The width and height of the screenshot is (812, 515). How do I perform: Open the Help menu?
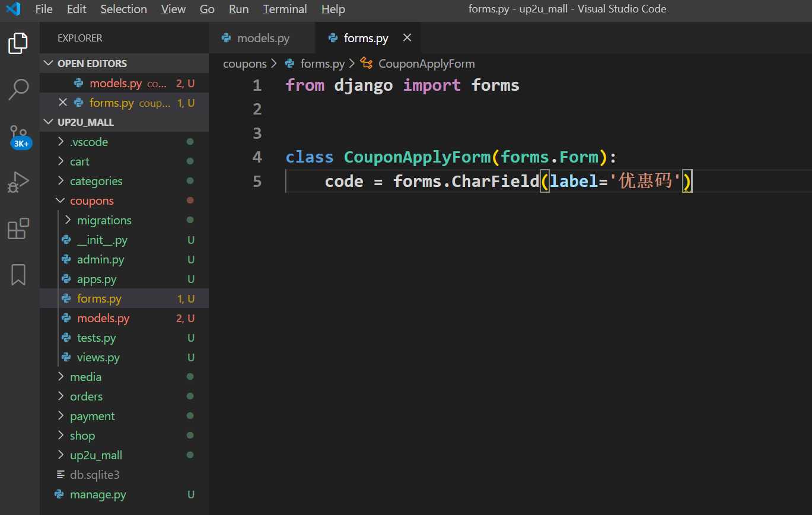click(333, 9)
